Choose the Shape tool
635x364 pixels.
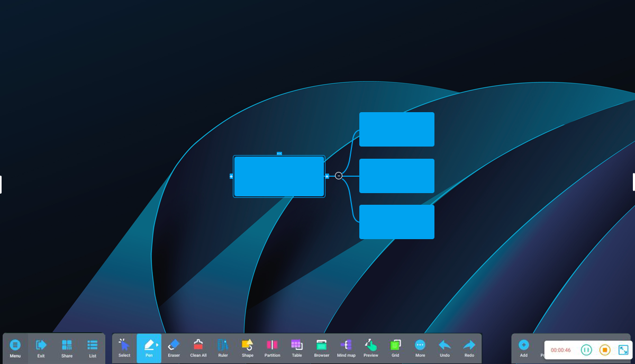(248, 347)
